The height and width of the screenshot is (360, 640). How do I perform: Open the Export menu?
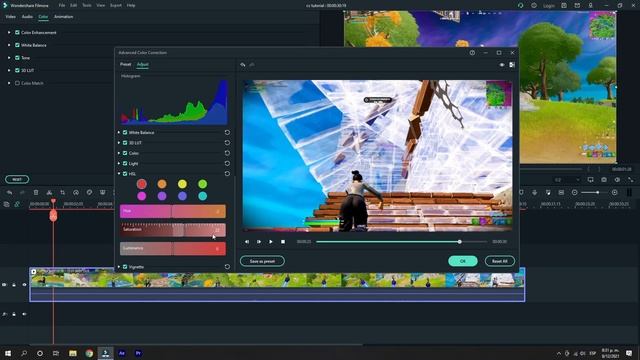pos(116,5)
